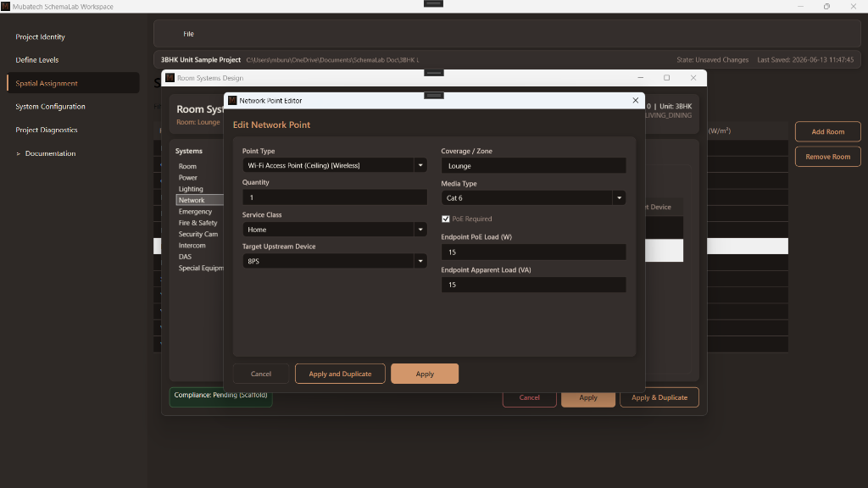This screenshot has width=868, height=488.
Task: Toggle the PoE Required checkbox
Action: pos(446,219)
